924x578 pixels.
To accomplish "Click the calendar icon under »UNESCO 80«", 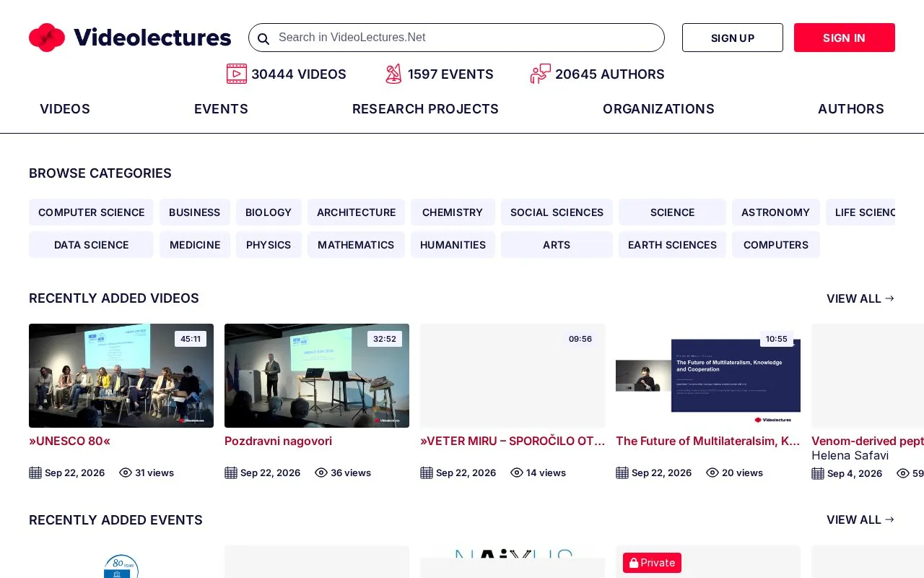I will 35,473.
